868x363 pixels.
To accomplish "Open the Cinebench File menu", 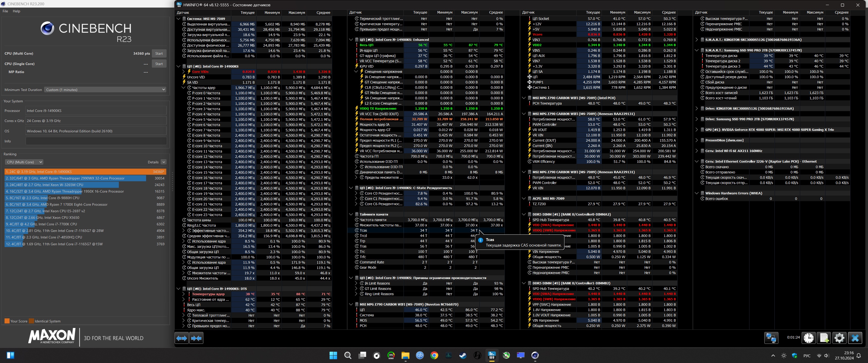I will coord(5,11).
